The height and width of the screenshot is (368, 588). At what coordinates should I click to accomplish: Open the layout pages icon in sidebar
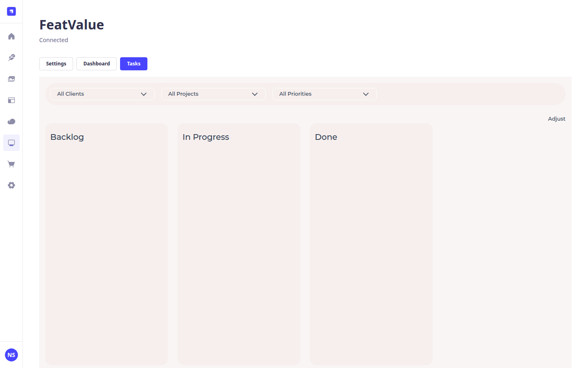(11, 100)
